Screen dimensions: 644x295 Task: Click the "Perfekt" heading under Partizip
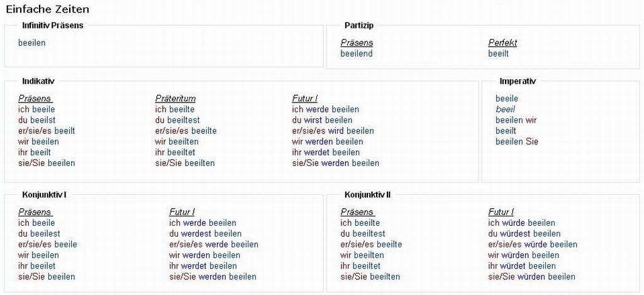(502, 43)
